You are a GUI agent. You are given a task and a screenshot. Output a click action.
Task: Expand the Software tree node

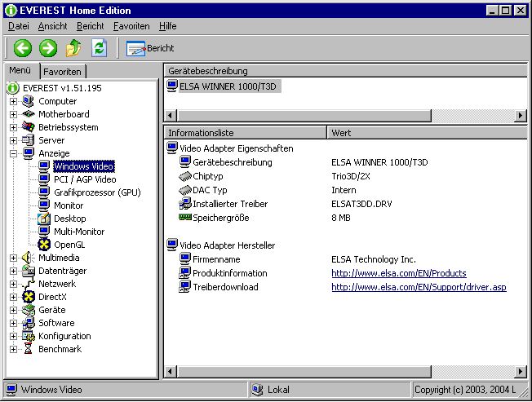13,323
